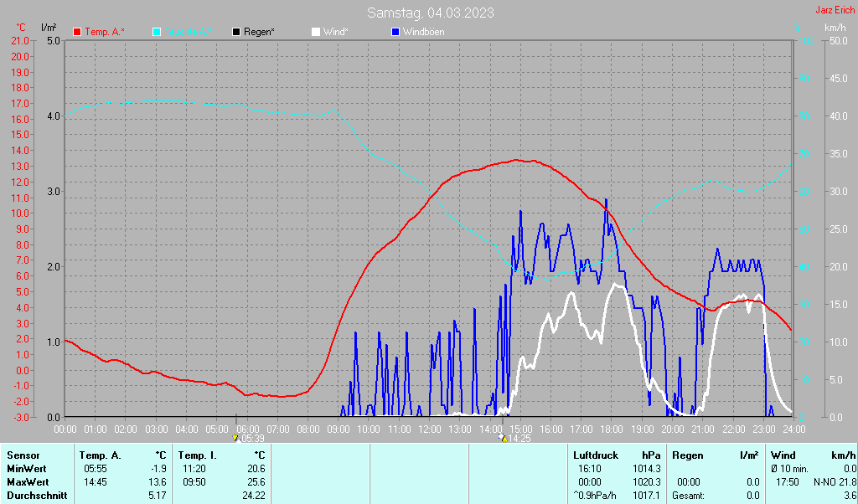Click the 'Luftdruck' column header
The height and width of the screenshot is (504, 858).
tap(596, 455)
